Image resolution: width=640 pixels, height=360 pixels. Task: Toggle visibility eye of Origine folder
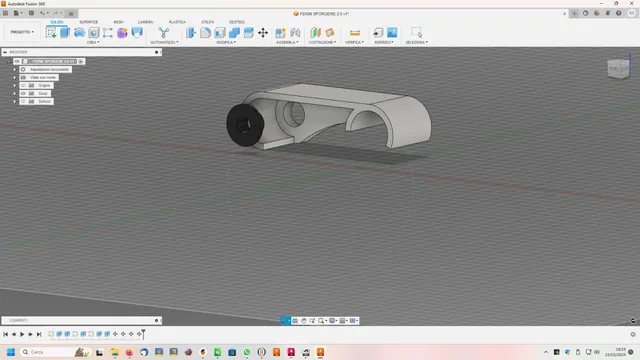(x=23, y=85)
